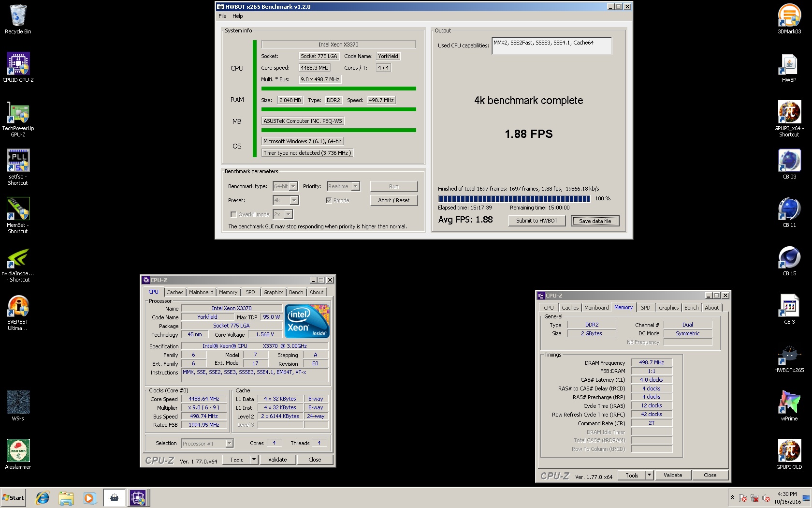
Task: Switch to HWBOT x265 taskbar button
Action: (x=115, y=497)
